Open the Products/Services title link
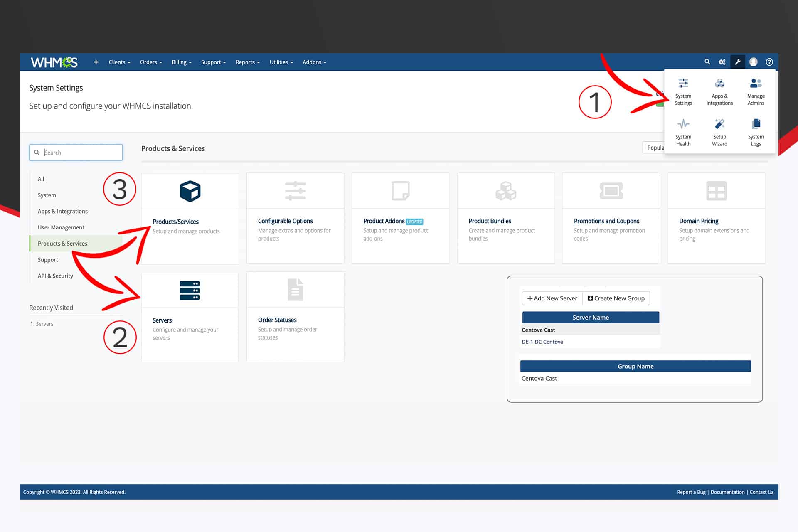The height and width of the screenshot is (532, 798). point(175,222)
